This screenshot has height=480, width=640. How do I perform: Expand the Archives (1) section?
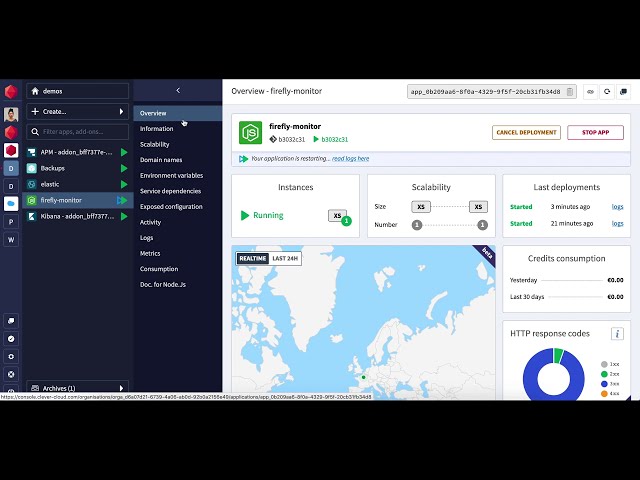78,388
